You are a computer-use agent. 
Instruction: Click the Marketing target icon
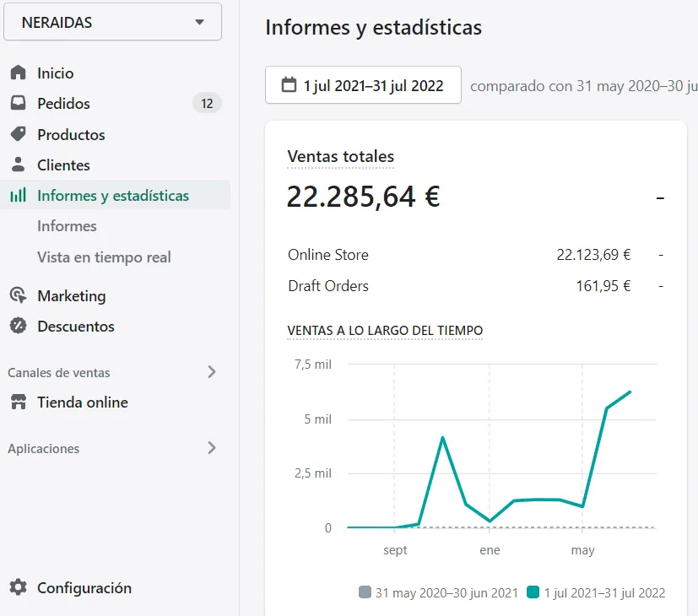coord(18,295)
